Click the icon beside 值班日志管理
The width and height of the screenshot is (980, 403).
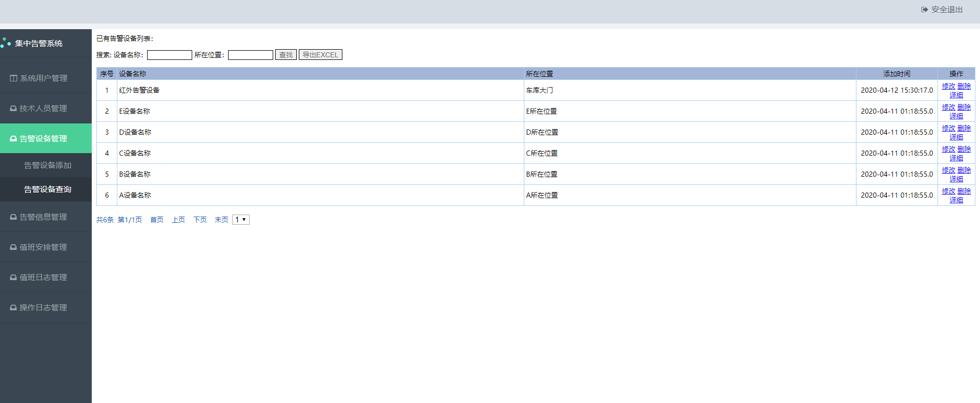tap(13, 278)
